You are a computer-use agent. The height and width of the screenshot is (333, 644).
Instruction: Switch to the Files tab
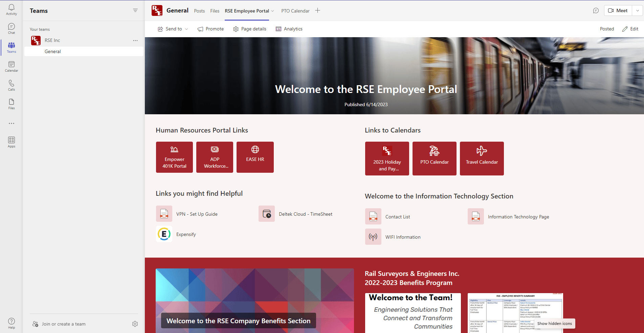tap(215, 11)
